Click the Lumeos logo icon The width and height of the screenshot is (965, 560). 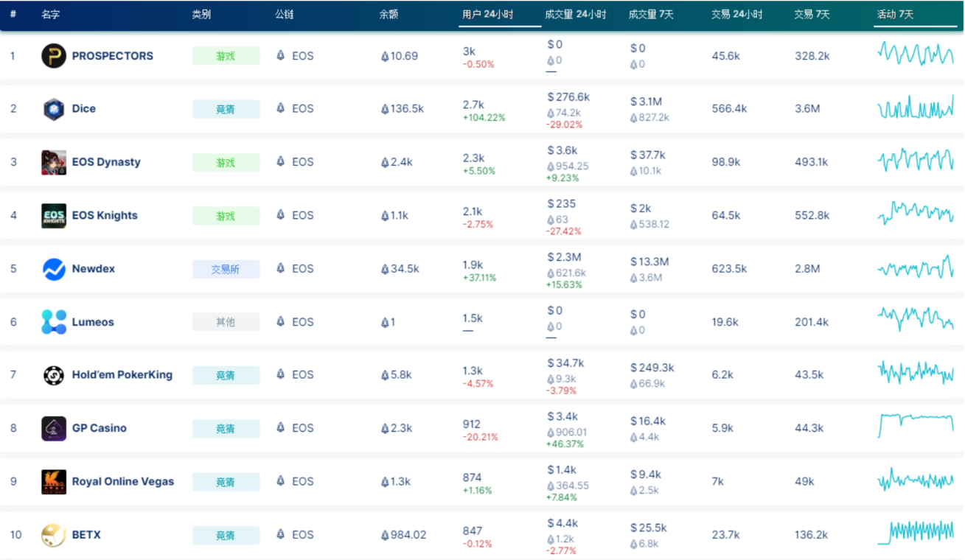click(54, 322)
